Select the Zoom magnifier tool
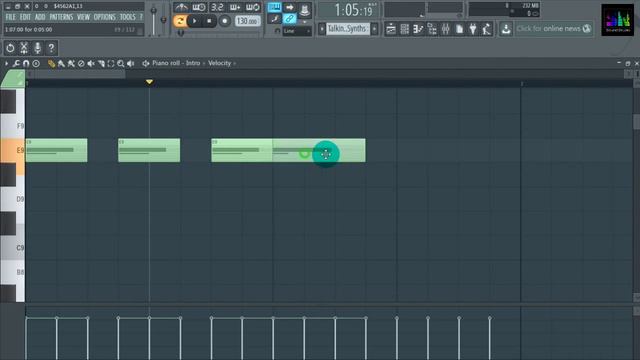This screenshot has width=640, height=360. pos(121,63)
